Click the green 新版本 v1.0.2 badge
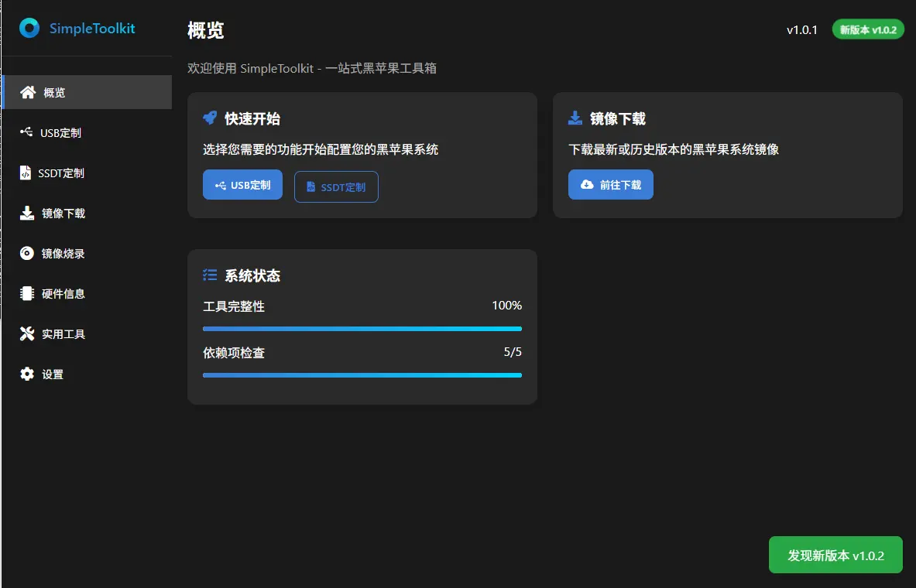Screen dimensions: 916x588 coord(868,29)
